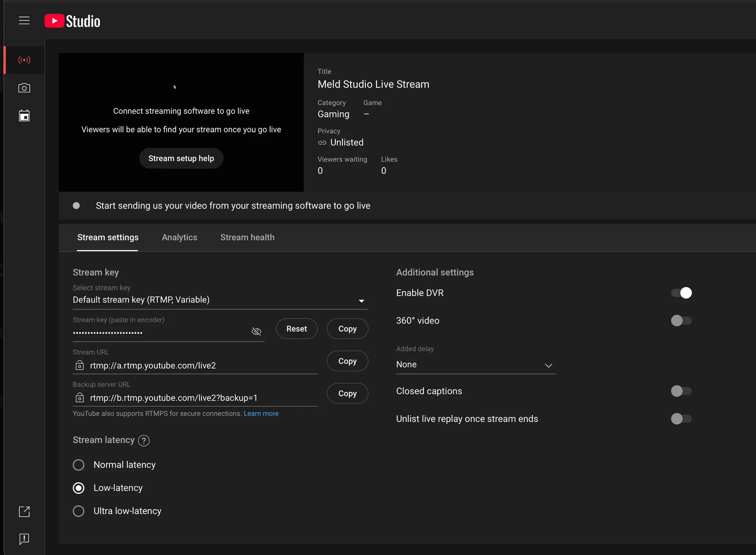Copy the backup server URL
Viewport: 756px width, 555px height.
[347, 393]
